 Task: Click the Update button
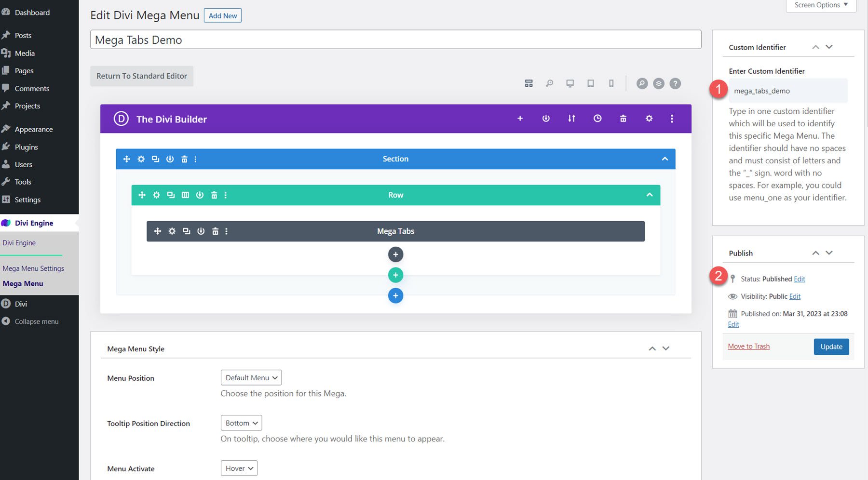click(831, 347)
